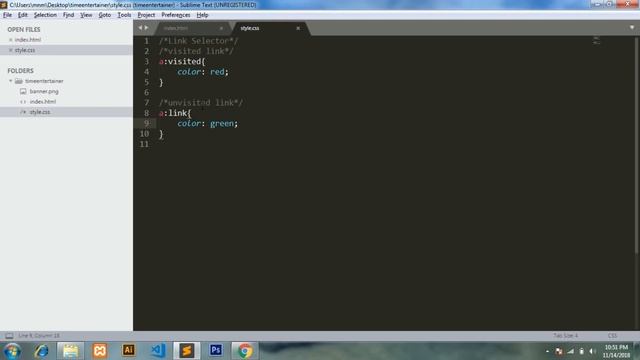
Task: Open the Help menu
Action: [x=202, y=15]
